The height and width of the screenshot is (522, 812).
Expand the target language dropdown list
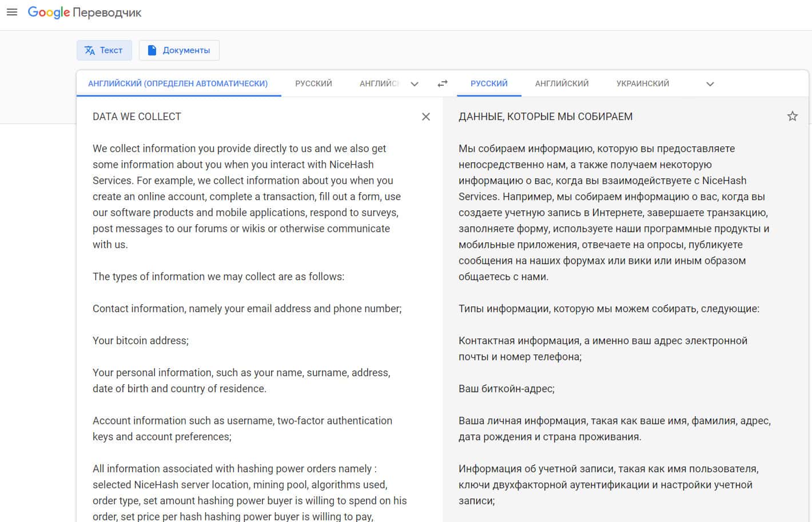(x=710, y=84)
